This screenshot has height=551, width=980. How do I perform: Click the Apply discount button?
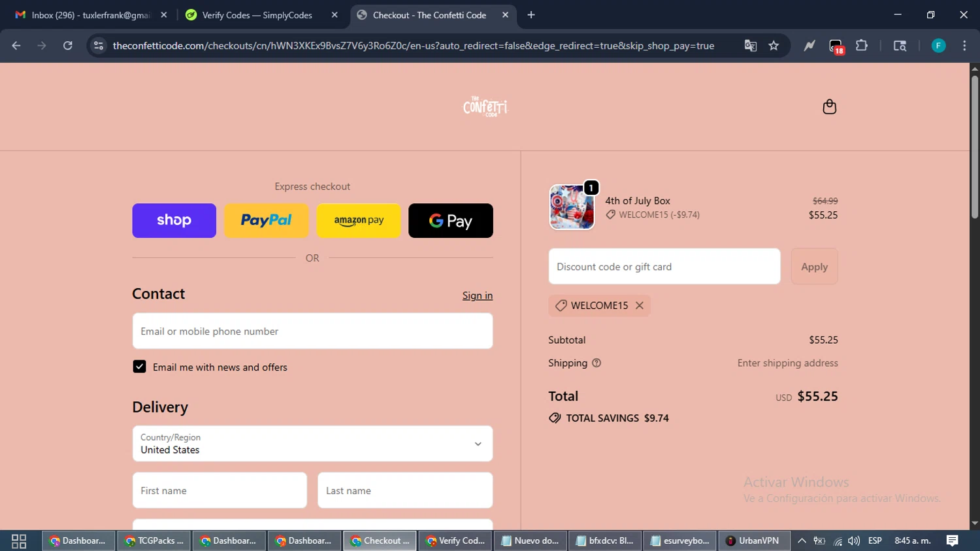click(x=814, y=267)
